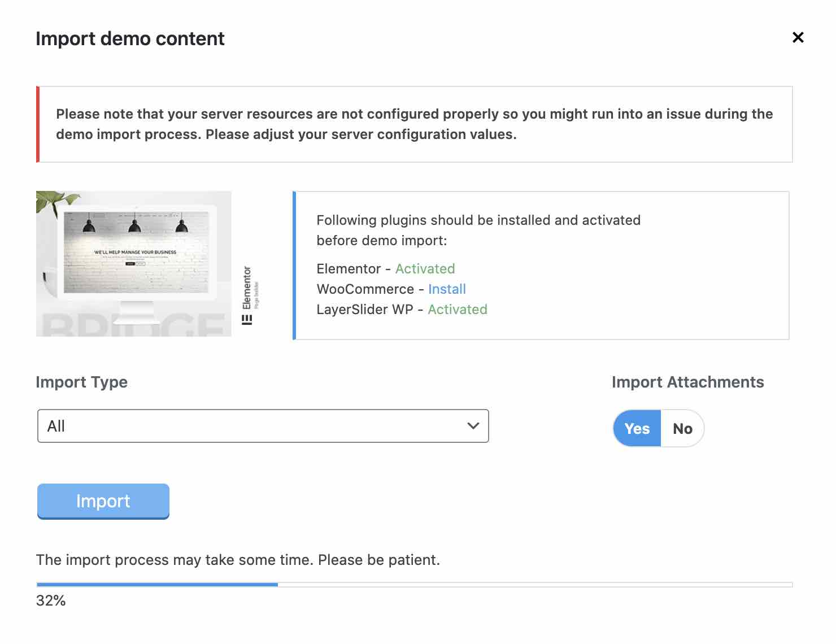Enable Import Attachments with Yes

click(637, 429)
